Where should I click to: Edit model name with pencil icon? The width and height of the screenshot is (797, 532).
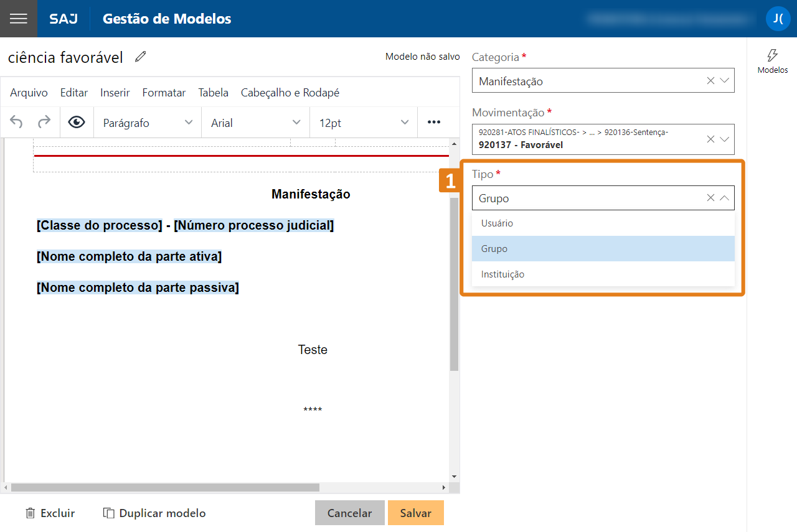[141, 57]
